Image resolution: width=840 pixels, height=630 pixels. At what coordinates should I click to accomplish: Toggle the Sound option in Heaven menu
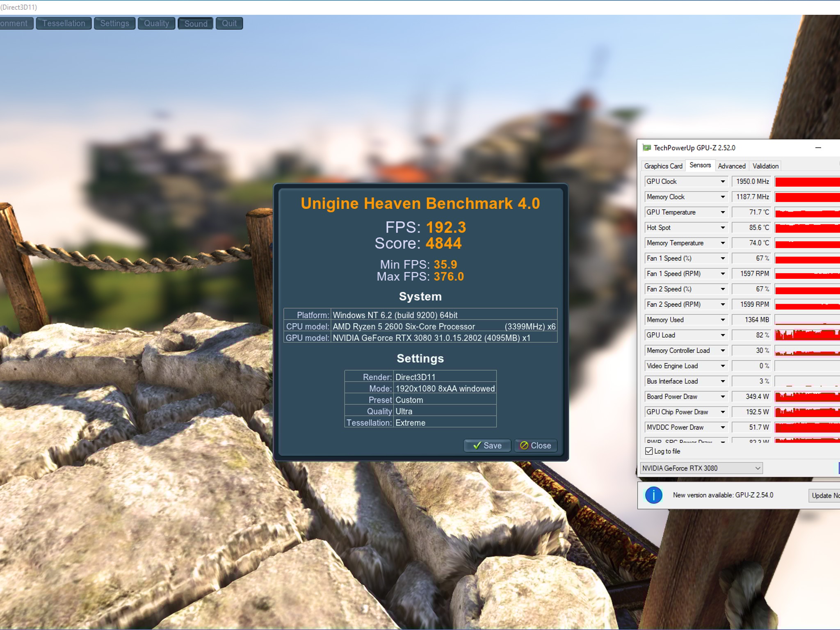pos(196,23)
